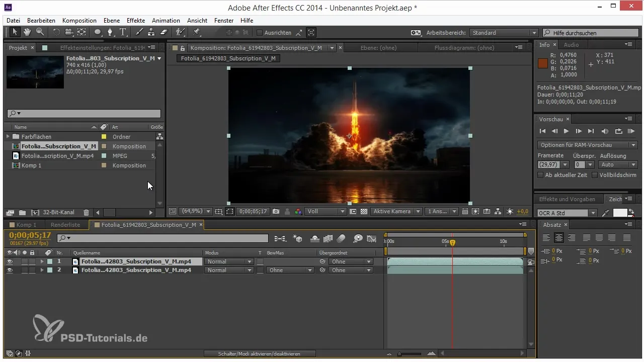Click the snapshot camera icon in viewer
The image size is (644, 362).
coord(276,212)
